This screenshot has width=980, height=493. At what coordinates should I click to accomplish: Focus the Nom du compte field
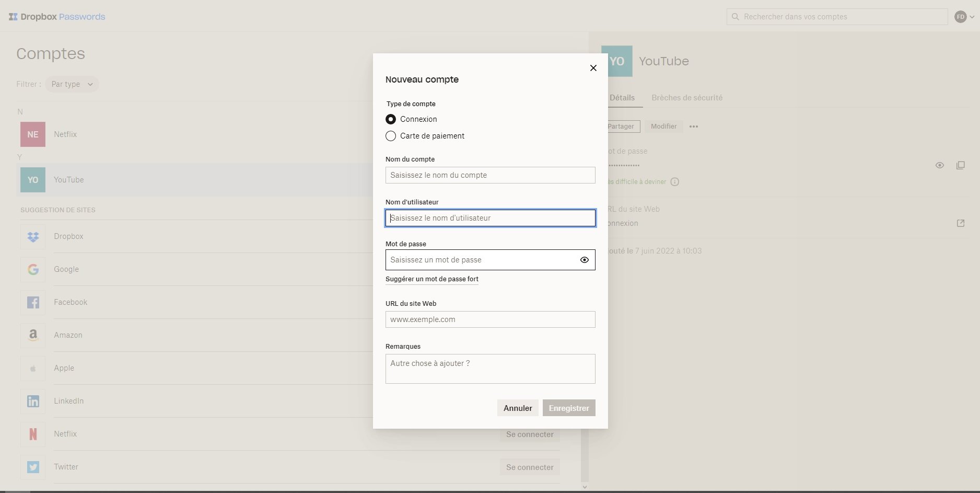click(490, 175)
